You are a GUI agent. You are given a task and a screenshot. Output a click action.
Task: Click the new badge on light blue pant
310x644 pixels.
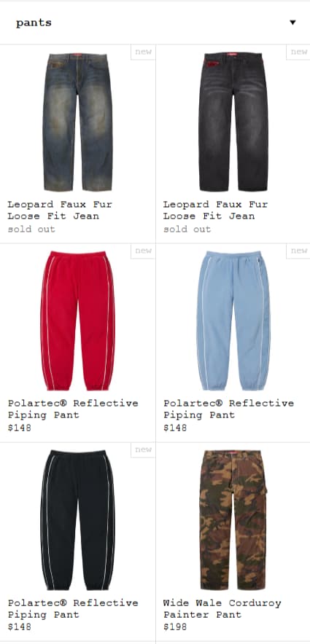coord(298,251)
